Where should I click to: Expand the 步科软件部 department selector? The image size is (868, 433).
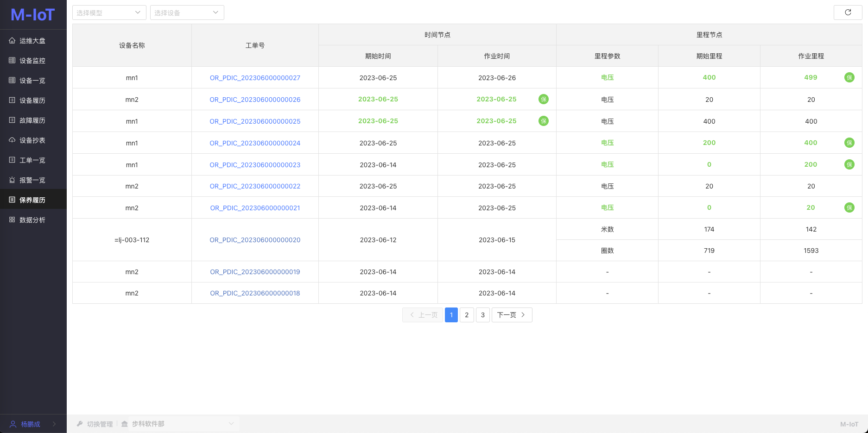(184, 424)
